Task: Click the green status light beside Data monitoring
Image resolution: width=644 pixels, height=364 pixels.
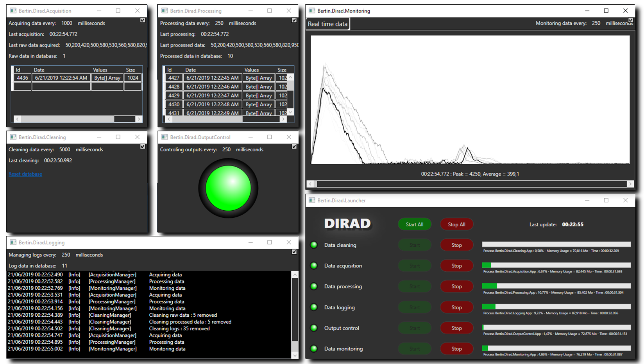Action: (314, 349)
